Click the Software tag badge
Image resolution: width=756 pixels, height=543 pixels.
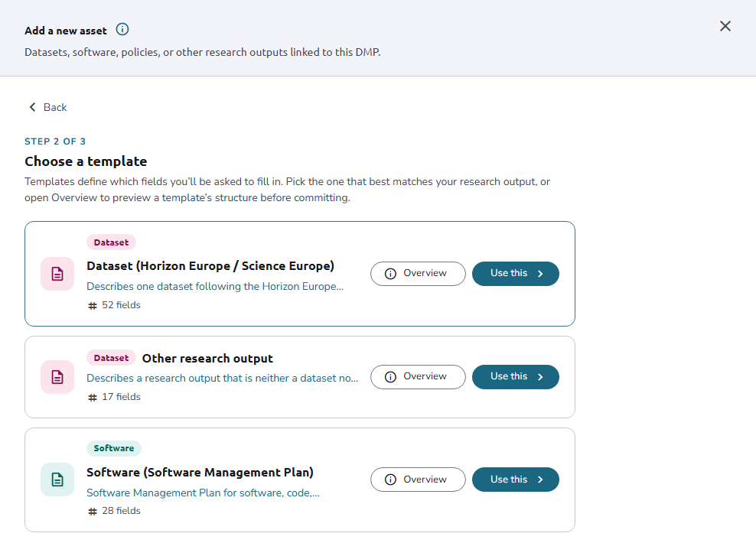(114, 448)
